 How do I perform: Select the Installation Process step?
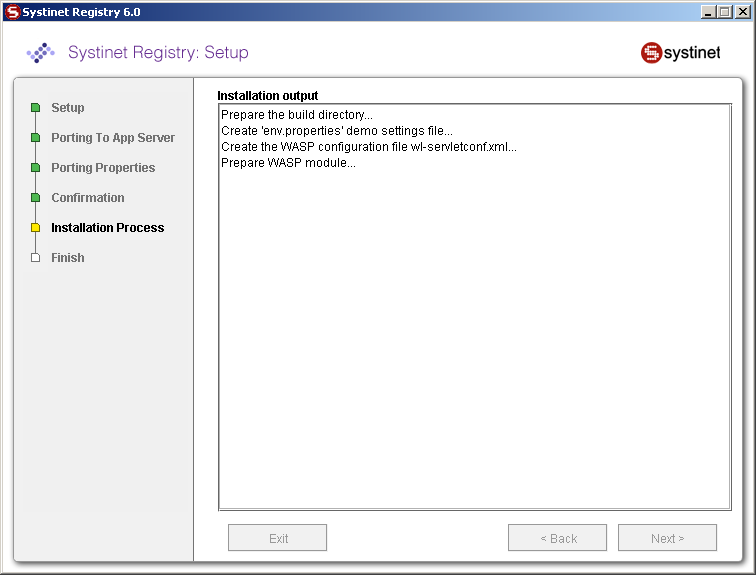[108, 227]
